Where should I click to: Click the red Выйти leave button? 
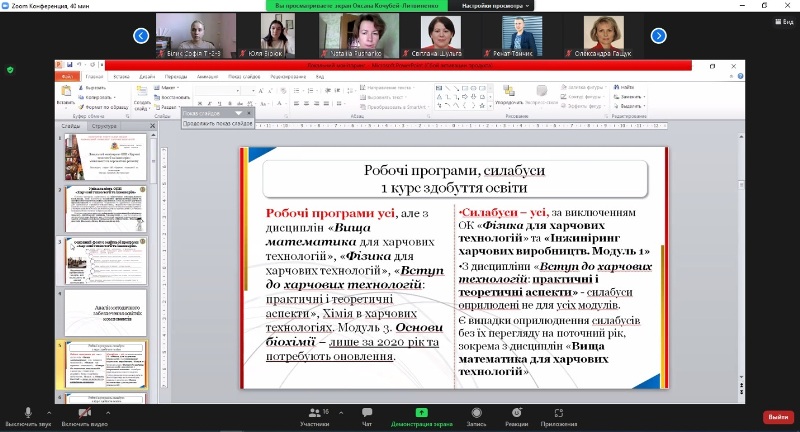pos(777,416)
